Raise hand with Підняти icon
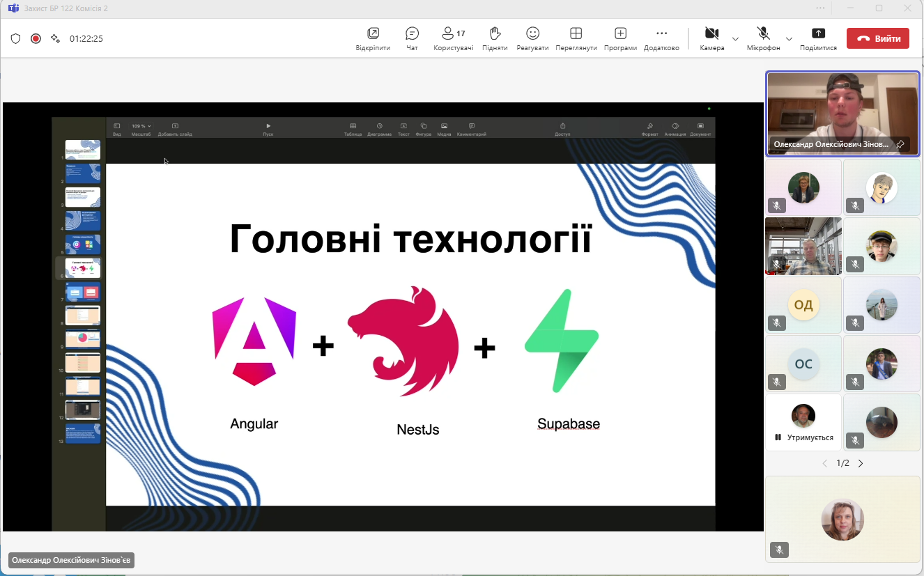924x576 pixels. (x=495, y=33)
